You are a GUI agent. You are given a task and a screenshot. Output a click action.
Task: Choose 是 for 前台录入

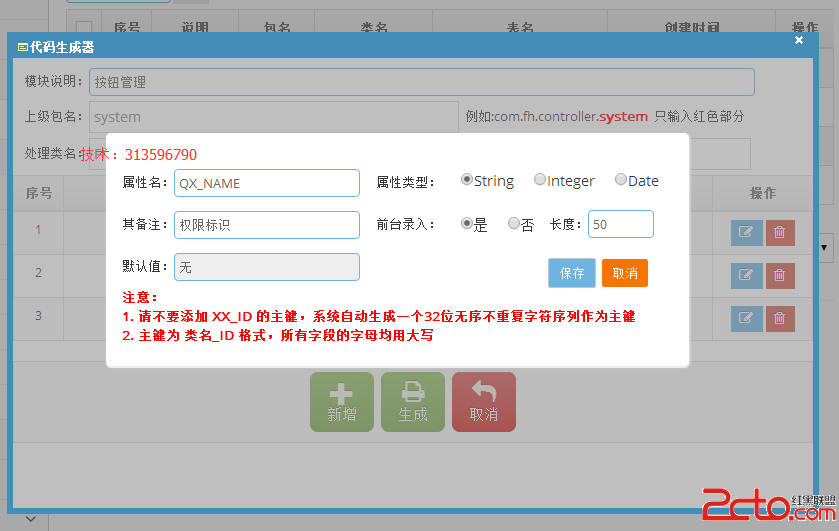coord(467,223)
